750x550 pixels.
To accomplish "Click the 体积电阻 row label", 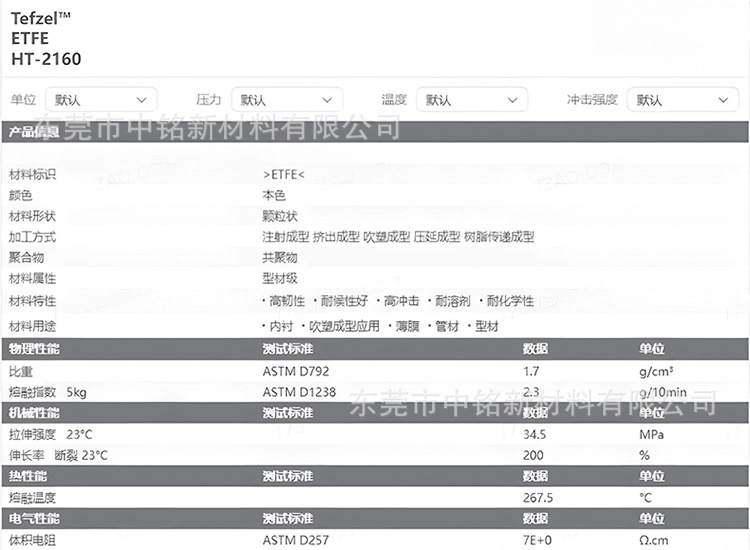I will (32, 541).
